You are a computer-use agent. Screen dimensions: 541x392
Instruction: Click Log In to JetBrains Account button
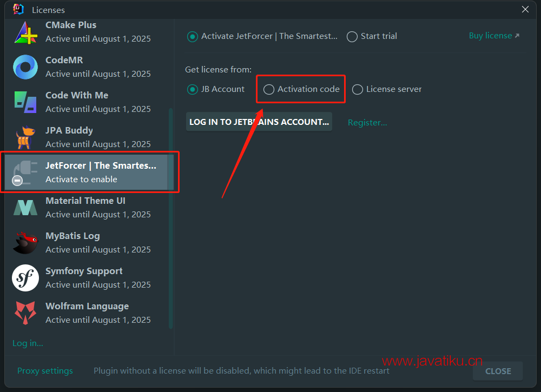tap(259, 122)
